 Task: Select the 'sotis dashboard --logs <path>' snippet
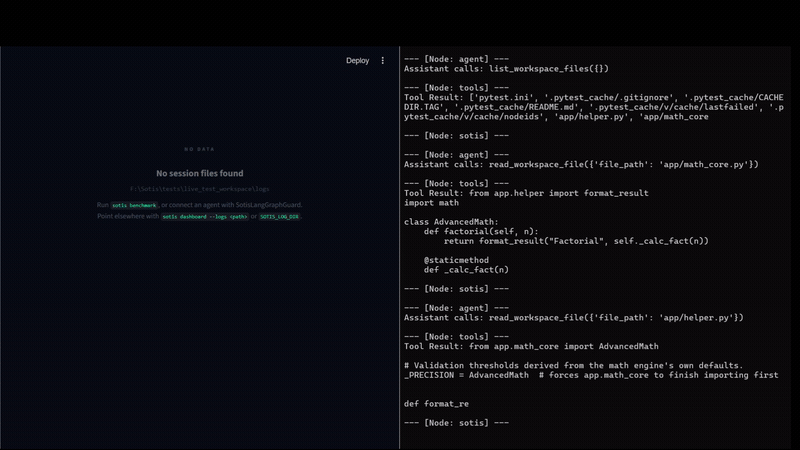(x=205, y=217)
